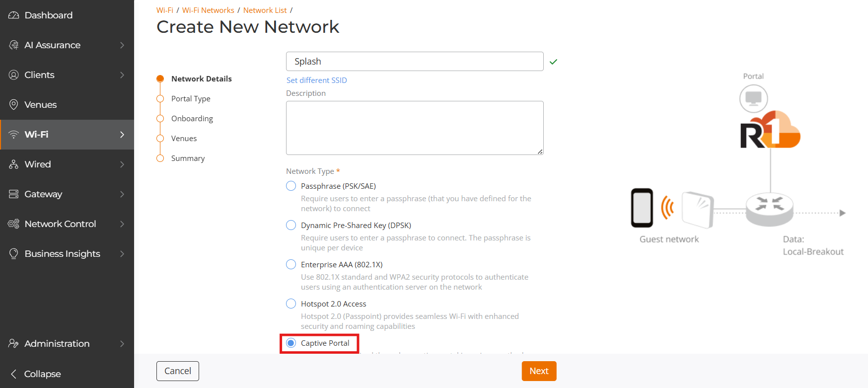Click the Wired network topology icon
This screenshot has height=388, width=868.
13,164
